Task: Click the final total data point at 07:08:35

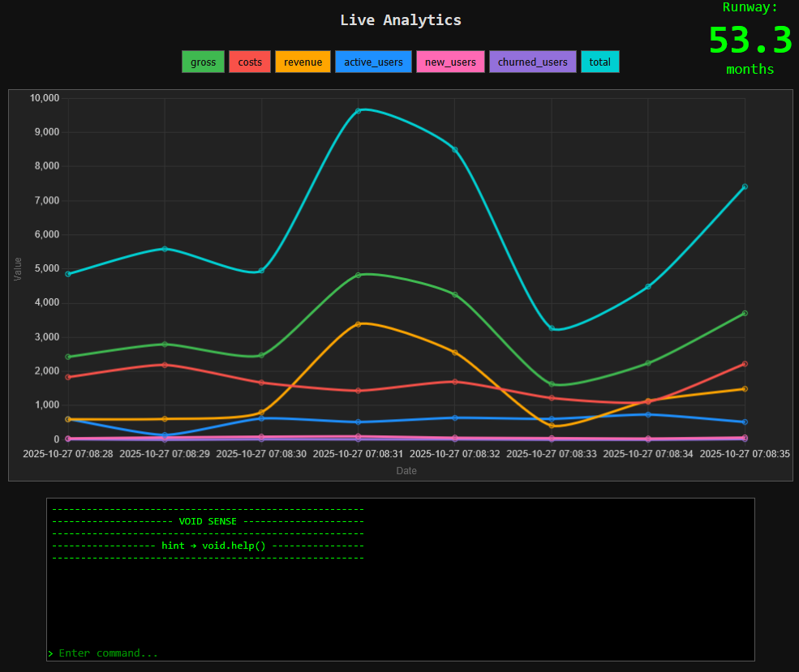Action: (744, 187)
